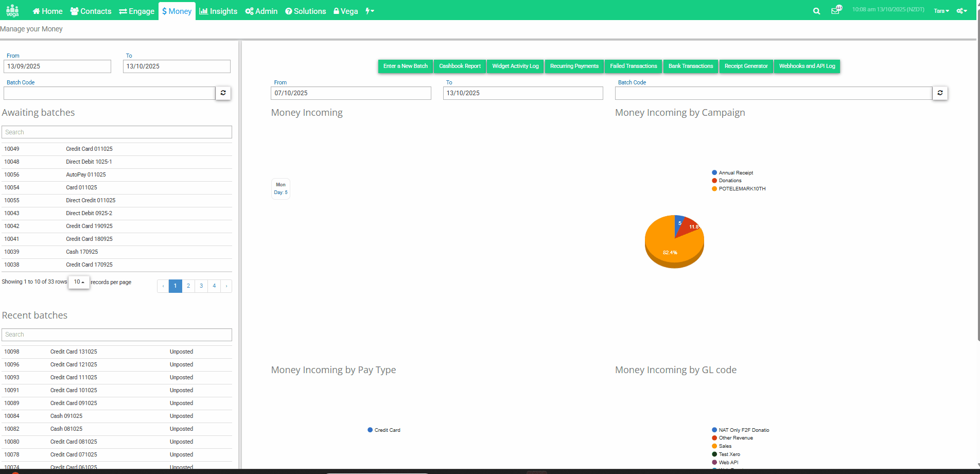Open the mail notifications envelope icon
Viewport: 980px width, 474px height.
[x=835, y=11]
